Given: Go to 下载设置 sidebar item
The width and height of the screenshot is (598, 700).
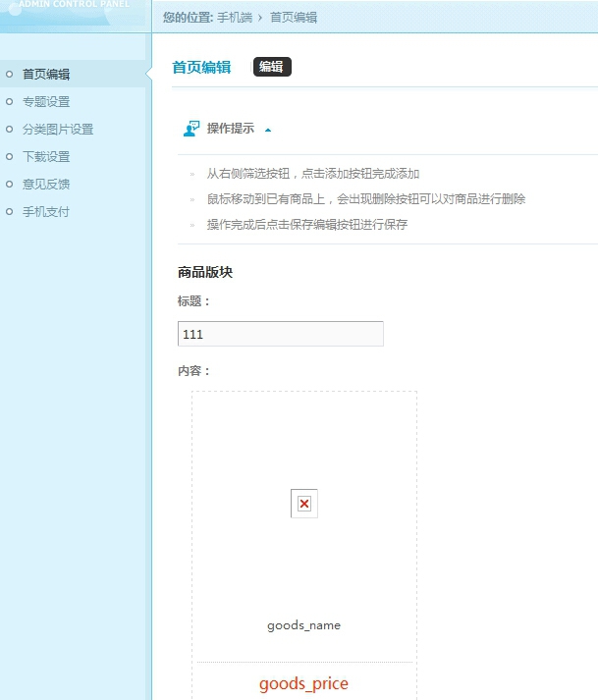Looking at the screenshot, I should coord(46,157).
